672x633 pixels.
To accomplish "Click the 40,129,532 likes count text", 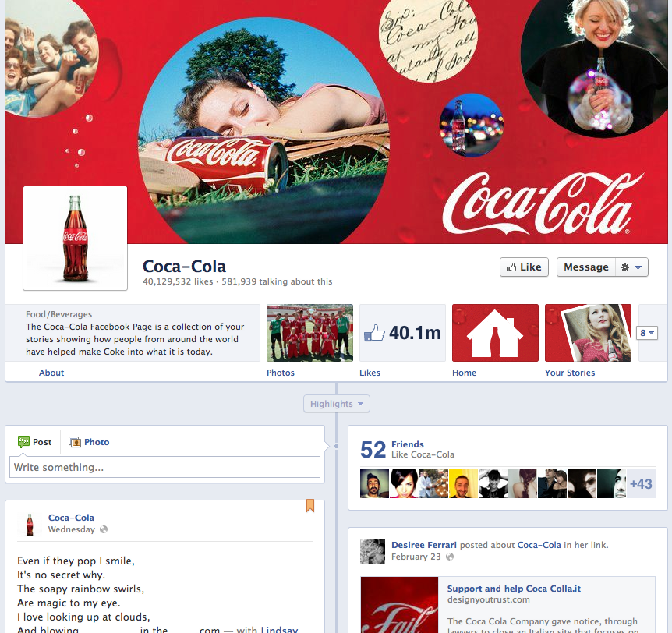I will pyautogui.click(x=178, y=281).
